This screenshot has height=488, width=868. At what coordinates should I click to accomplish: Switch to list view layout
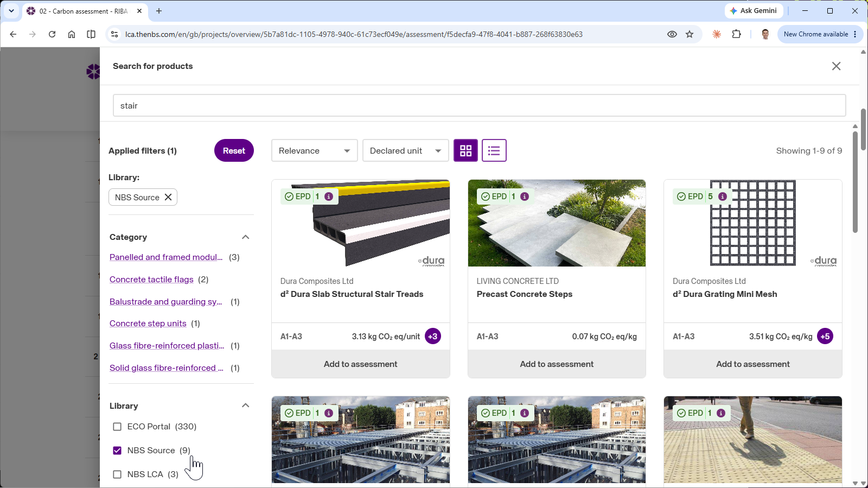(x=494, y=150)
